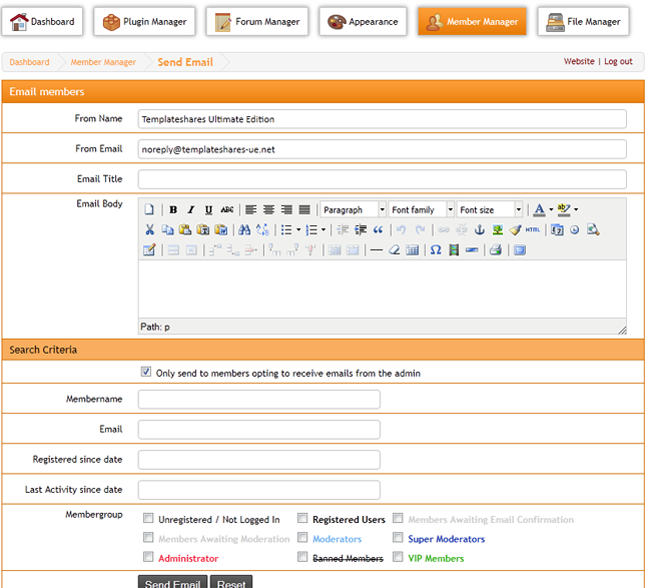Click the Print icon in editor toolbar
647x588 pixels.
496,250
